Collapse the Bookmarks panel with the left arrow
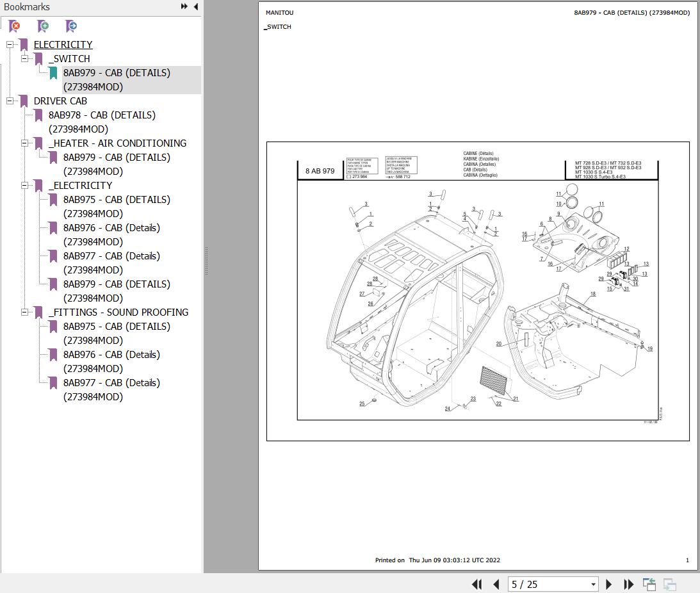 196,6
